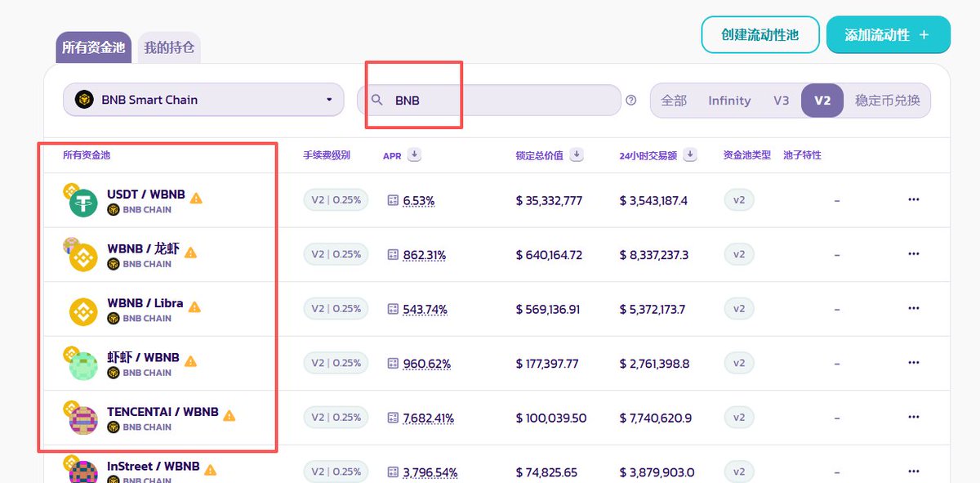Click the InStreet token logo
Viewport: 980px width, 483px height.
(83, 472)
